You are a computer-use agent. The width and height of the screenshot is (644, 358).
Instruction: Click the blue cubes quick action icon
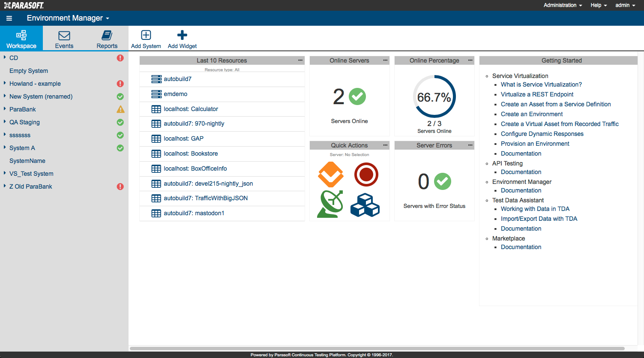pyautogui.click(x=365, y=205)
